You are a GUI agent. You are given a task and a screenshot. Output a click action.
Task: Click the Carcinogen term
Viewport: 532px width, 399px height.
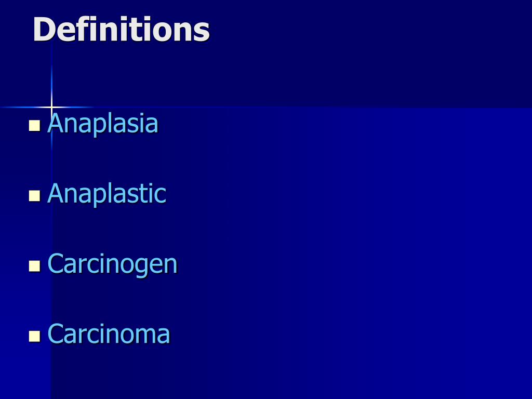112,264
